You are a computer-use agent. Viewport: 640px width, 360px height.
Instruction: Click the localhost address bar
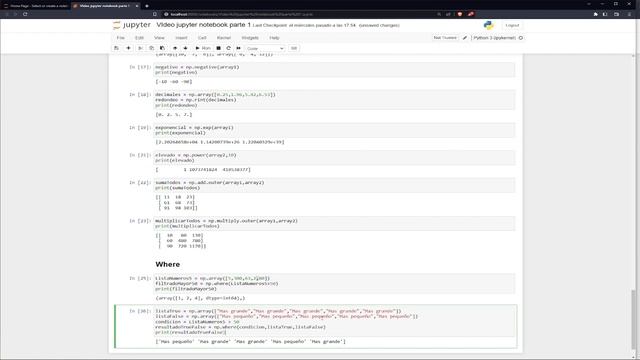298,14
